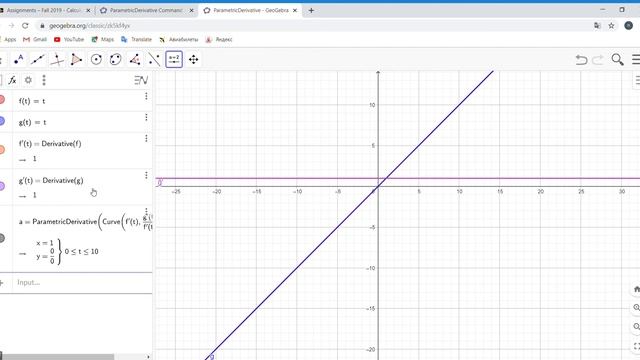Open the YouTube bookmark

click(69, 40)
